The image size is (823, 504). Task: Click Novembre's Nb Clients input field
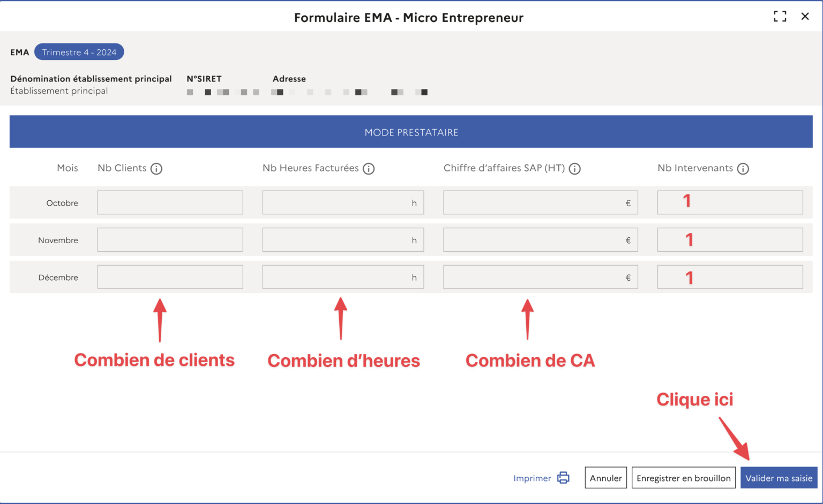170,239
